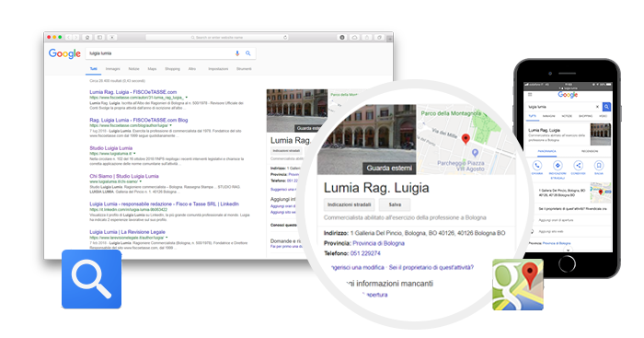Click the microphone voice search icon
644x338 pixels.
(x=237, y=53)
